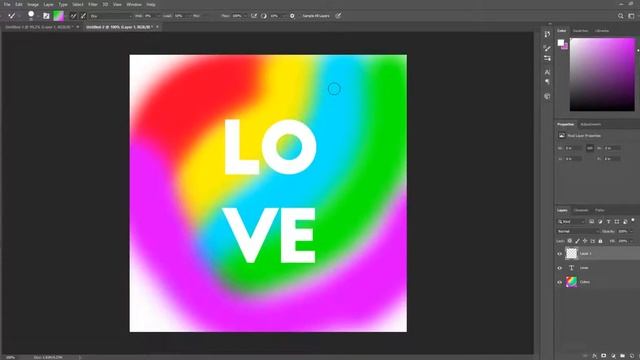
Task: Click the search magnifier icon top right
Action: (620, 16)
